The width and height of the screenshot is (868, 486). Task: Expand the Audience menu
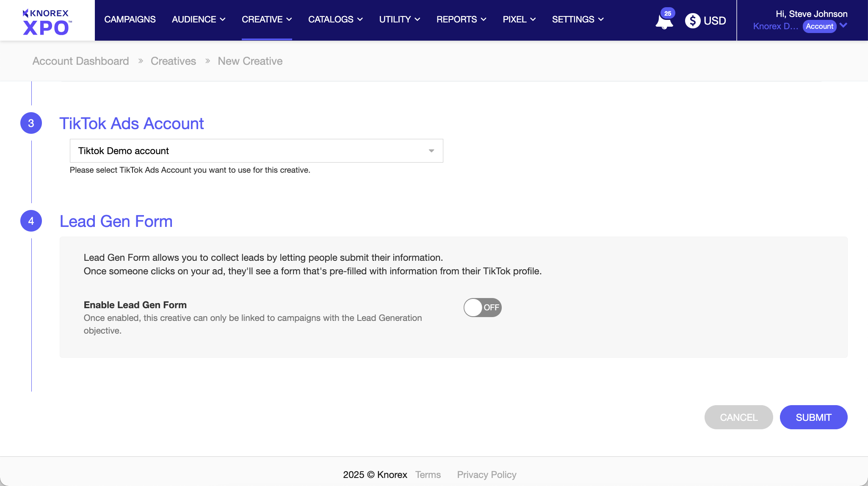tap(198, 19)
